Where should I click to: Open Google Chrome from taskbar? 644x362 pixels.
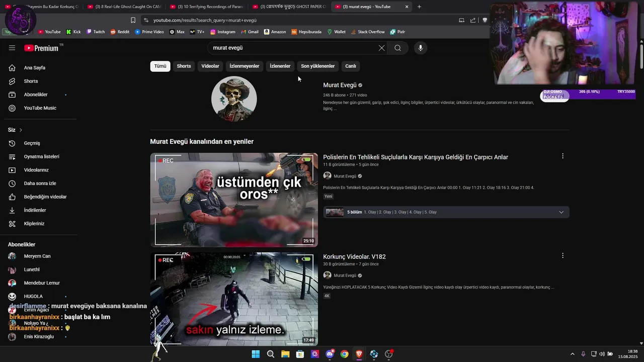pyautogui.click(x=344, y=354)
